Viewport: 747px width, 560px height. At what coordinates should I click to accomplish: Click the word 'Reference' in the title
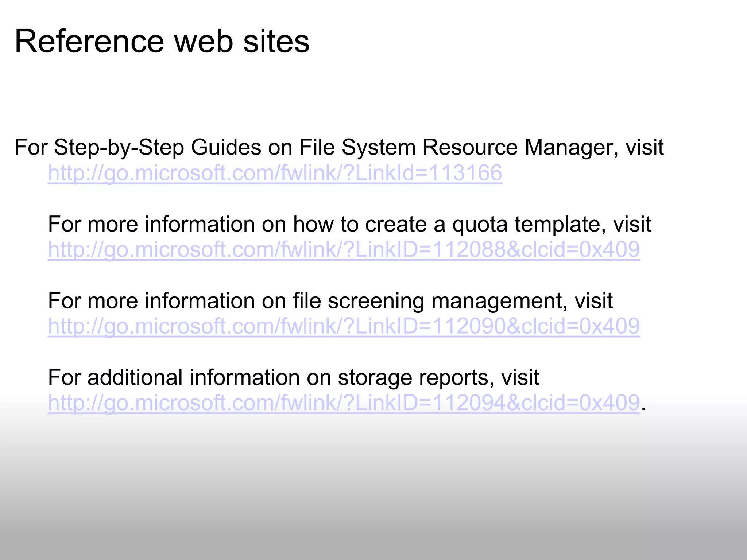pyautogui.click(x=89, y=41)
